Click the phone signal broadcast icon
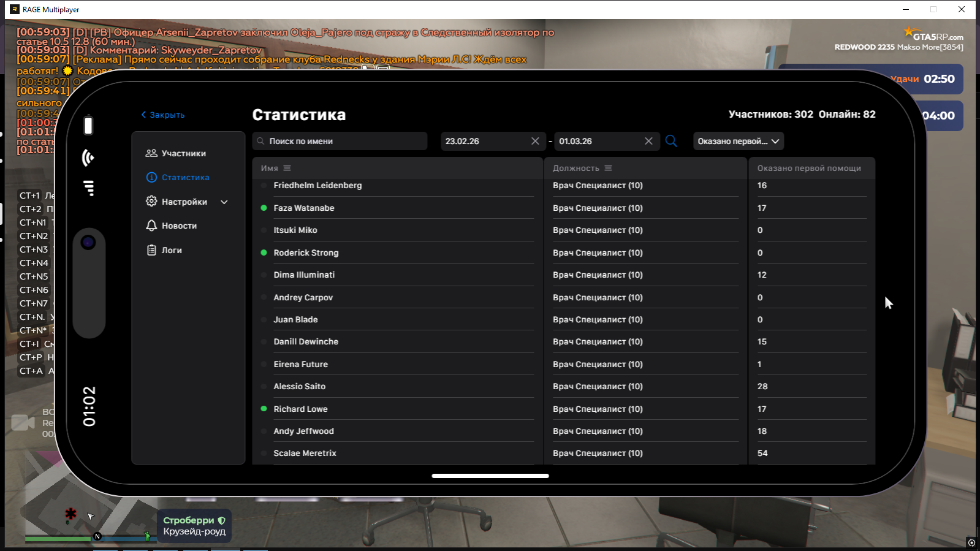 pyautogui.click(x=88, y=158)
